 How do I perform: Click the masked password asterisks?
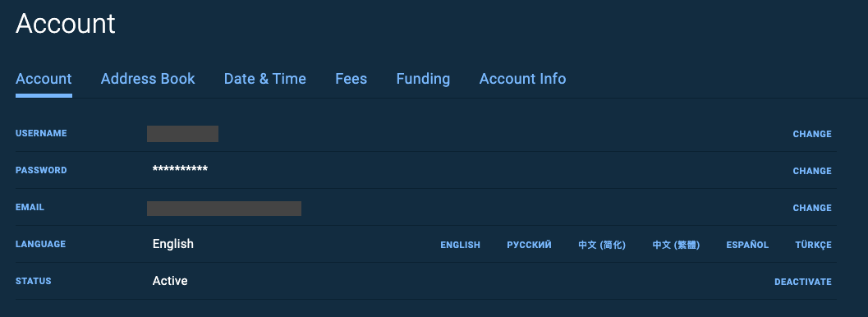point(180,169)
